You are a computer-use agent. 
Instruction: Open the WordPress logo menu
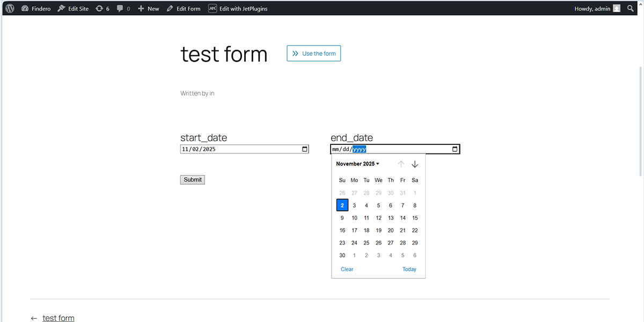point(10,9)
